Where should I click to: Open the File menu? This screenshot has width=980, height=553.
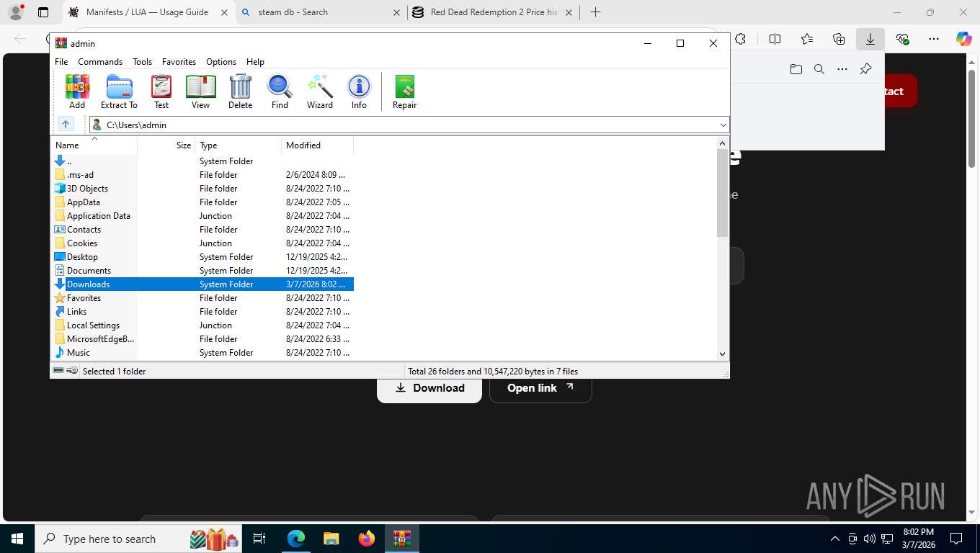61,62
